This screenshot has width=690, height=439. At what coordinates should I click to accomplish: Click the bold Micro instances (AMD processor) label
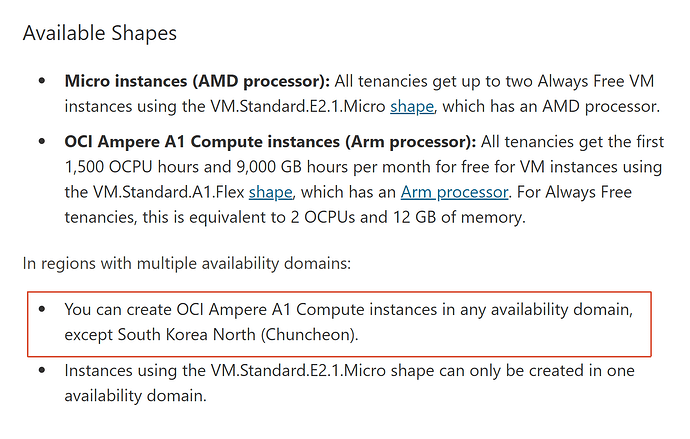coord(197,81)
